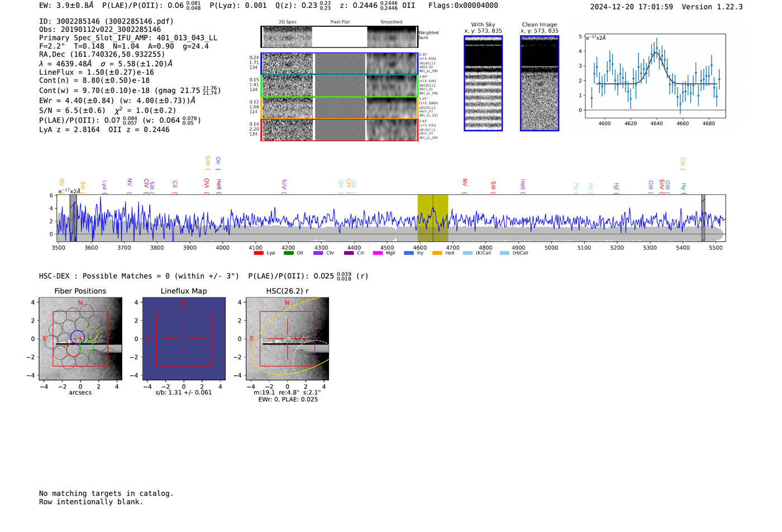Click the magenta MgII legend swatch
Viewport: 782px width, 532px height.
point(377,253)
